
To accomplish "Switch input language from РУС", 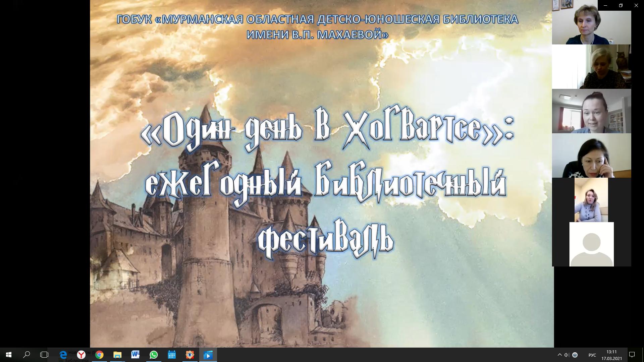I will click(x=592, y=355).
